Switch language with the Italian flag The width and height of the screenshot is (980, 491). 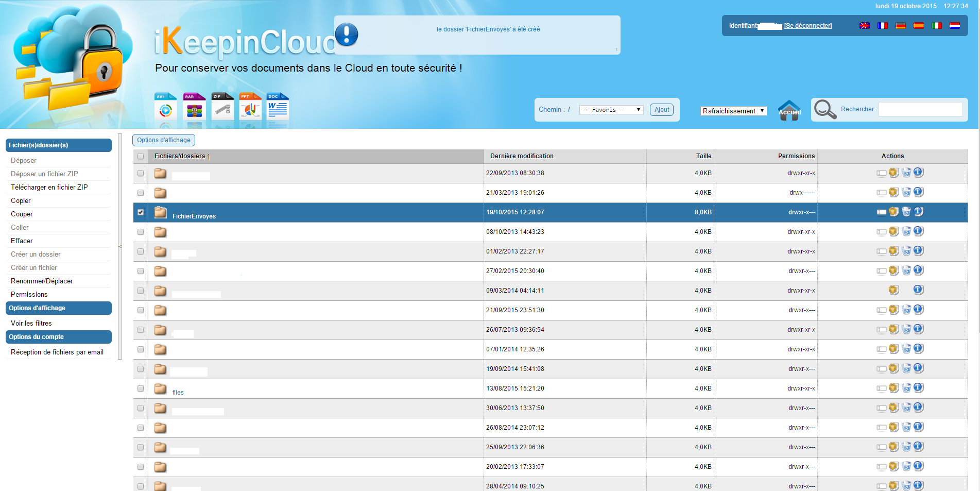click(937, 25)
